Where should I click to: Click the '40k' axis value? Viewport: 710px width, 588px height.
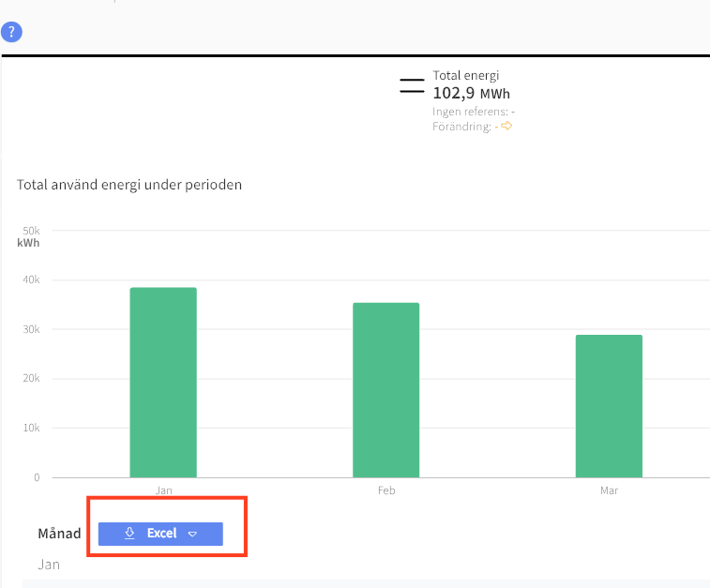tap(31, 279)
